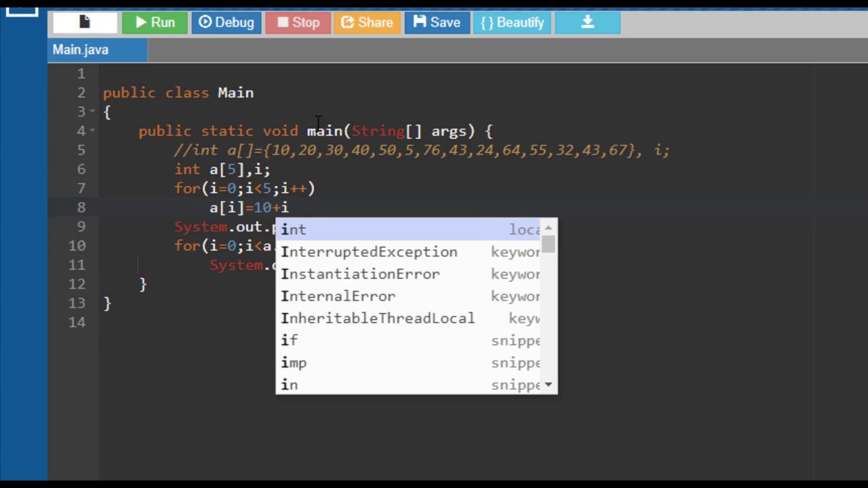Viewport: 868px width, 488px height.
Task: Click line number 14 in the gutter
Action: (x=77, y=323)
